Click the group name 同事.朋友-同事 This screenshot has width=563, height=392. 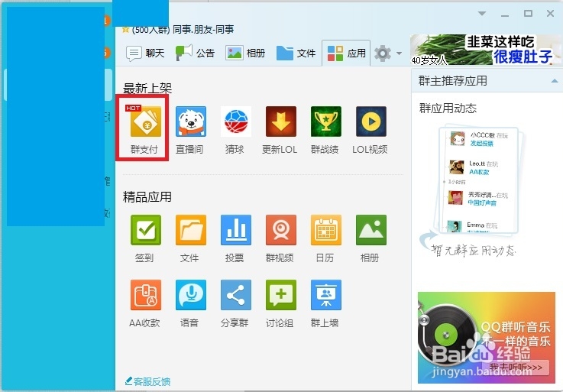click(x=203, y=29)
